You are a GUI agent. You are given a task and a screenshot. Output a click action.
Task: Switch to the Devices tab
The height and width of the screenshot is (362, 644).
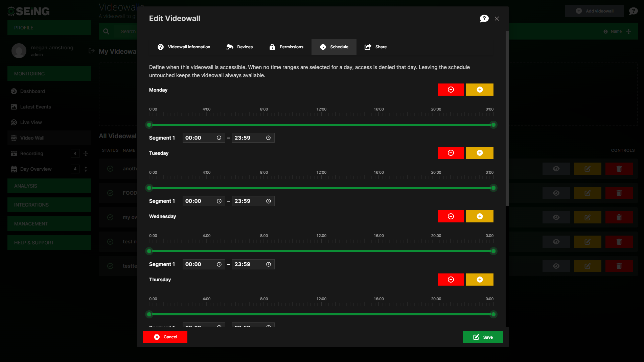[239, 47]
